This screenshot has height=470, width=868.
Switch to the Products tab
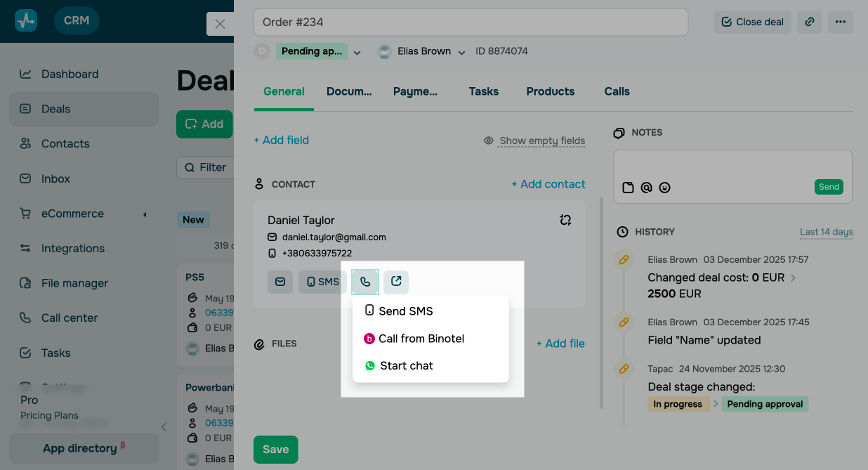click(x=550, y=91)
